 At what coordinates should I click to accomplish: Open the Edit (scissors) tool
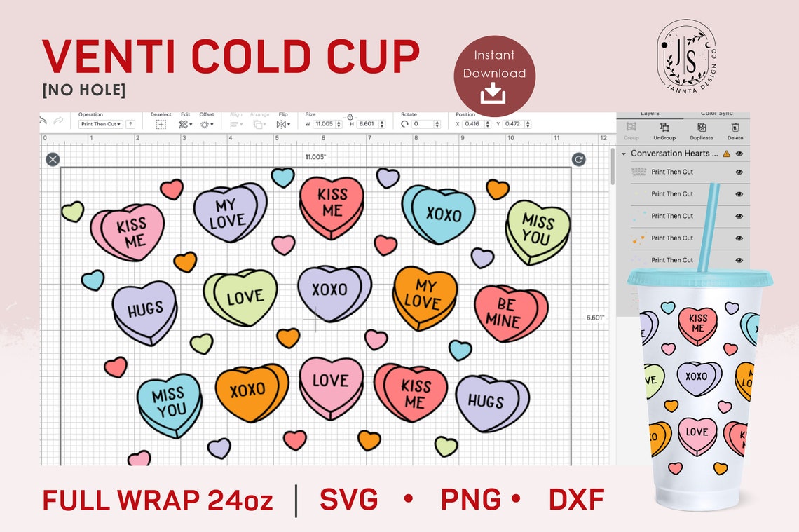pyautogui.click(x=182, y=123)
